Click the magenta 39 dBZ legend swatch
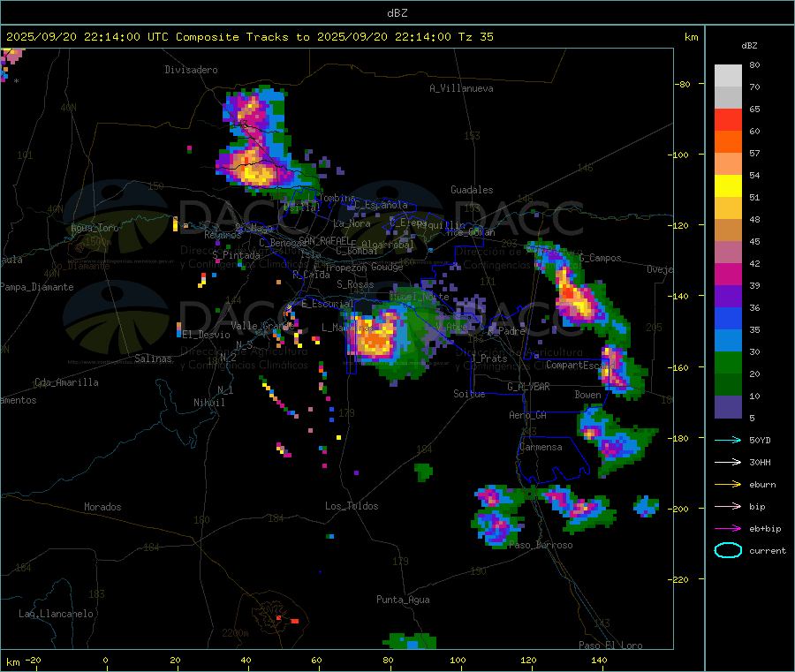 728,274
